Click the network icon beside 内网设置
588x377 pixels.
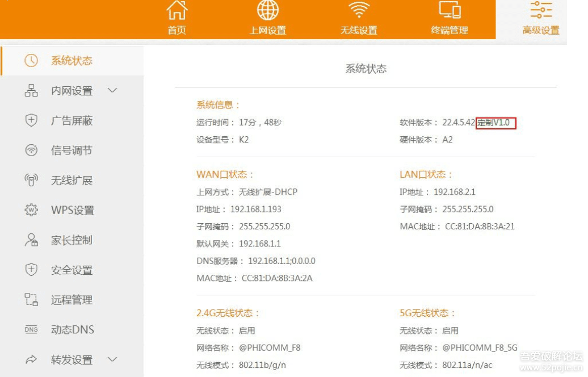[31, 90]
